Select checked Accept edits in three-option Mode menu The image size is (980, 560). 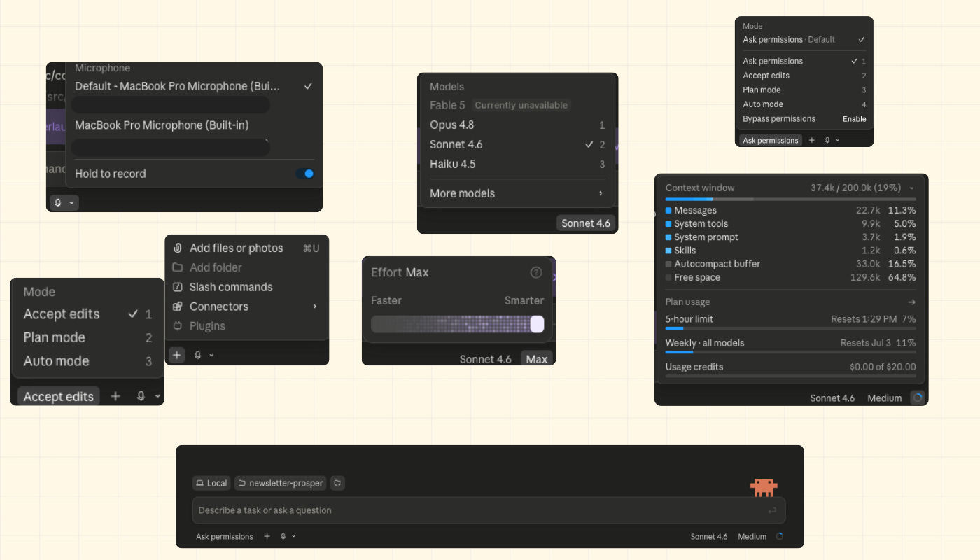(87, 314)
